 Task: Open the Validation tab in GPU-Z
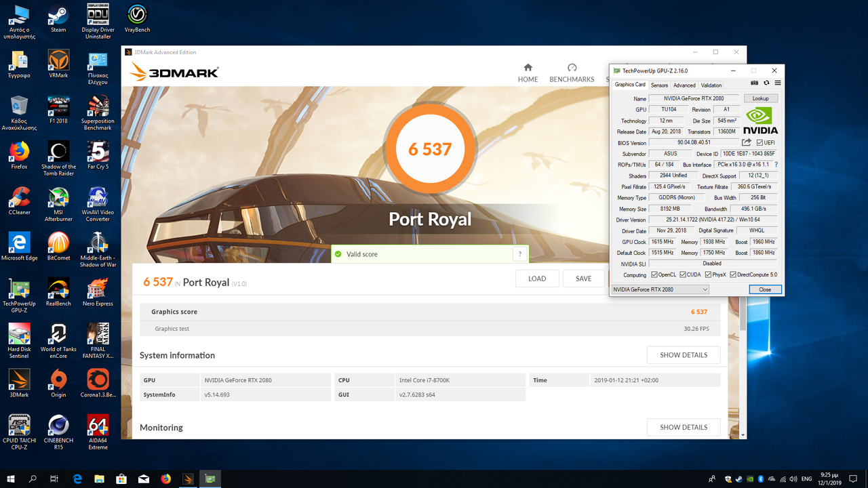tap(711, 85)
